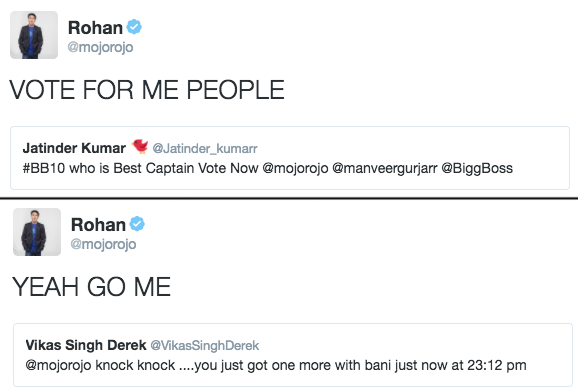Select the VOTE FOR ME PEOPLE tweet text

(x=147, y=90)
